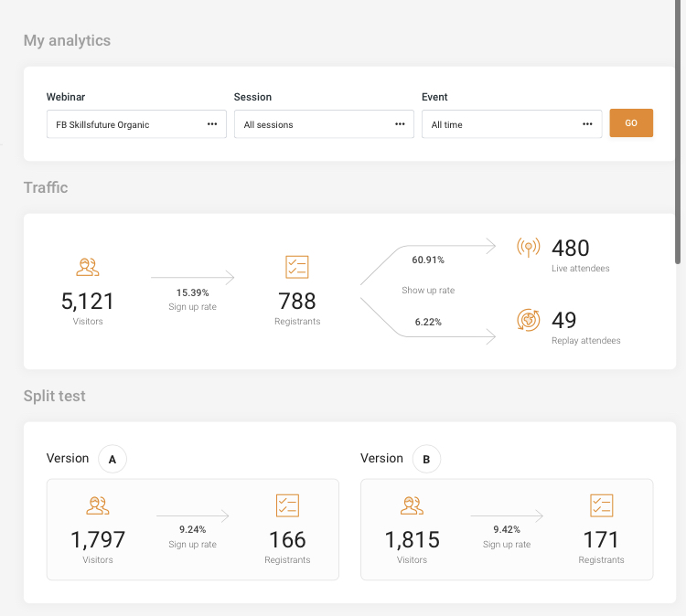Open the Webinar dropdown

(x=136, y=124)
